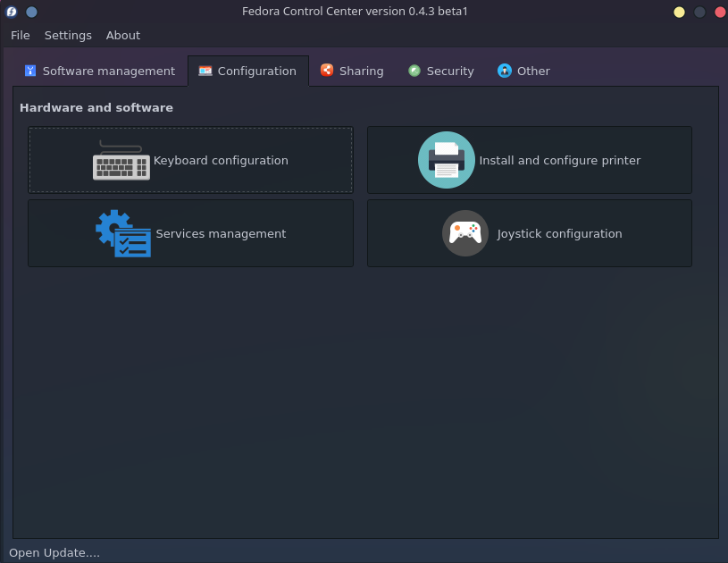Minimize the window with the yellow button
728x563 pixels.
point(679,13)
